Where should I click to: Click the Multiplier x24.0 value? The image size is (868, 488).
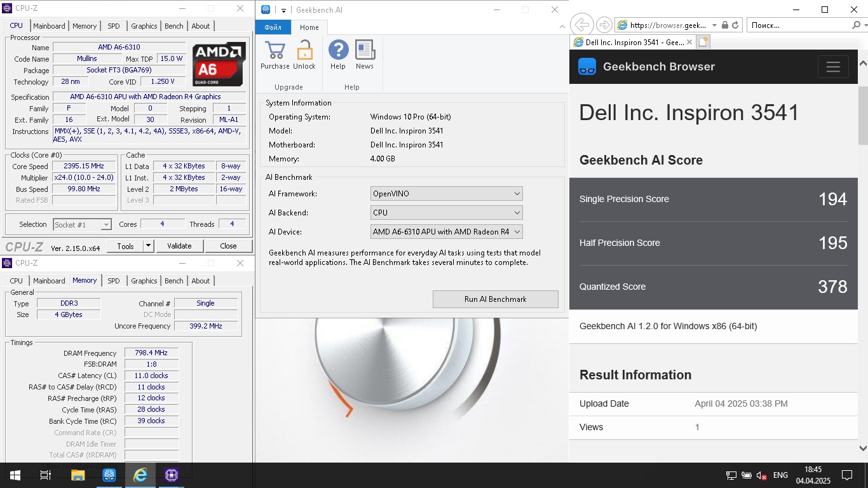click(83, 178)
